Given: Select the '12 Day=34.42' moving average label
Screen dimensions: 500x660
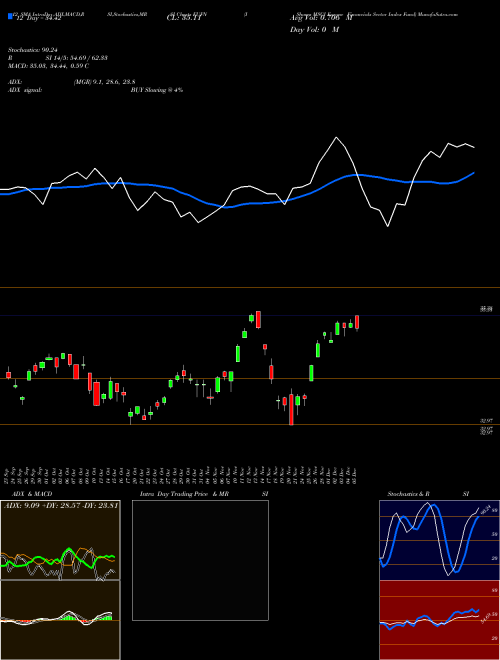Looking at the screenshot, I should [38, 18].
